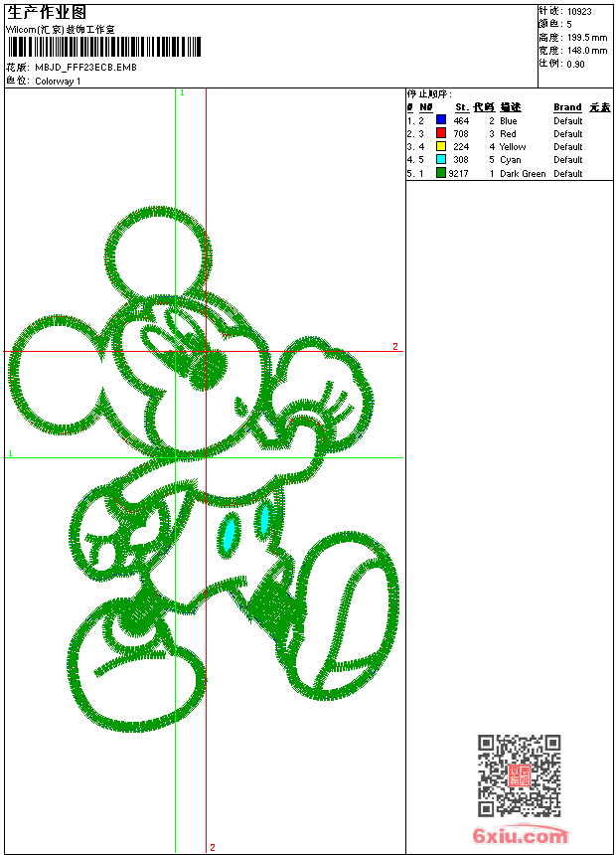The width and height of the screenshot is (616, 855).
Task: Click the '元素' column header
Action: pyautogui.click(x=600, y=107)
